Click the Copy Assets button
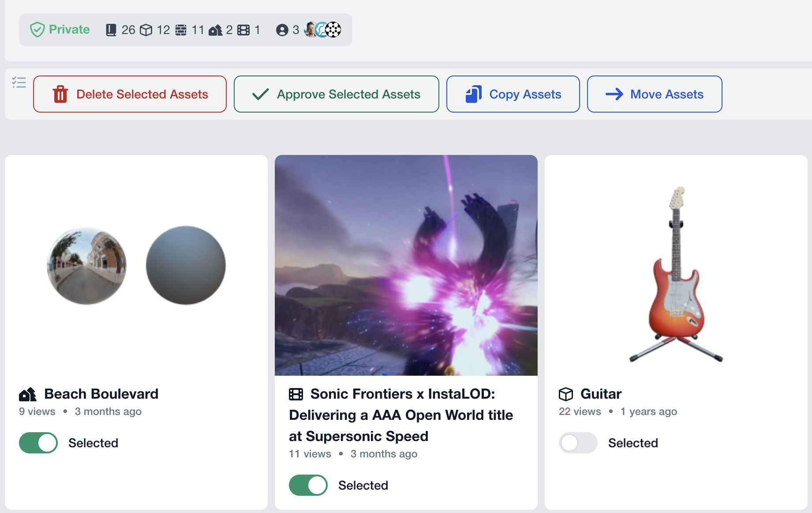 [x=513, y=94]
